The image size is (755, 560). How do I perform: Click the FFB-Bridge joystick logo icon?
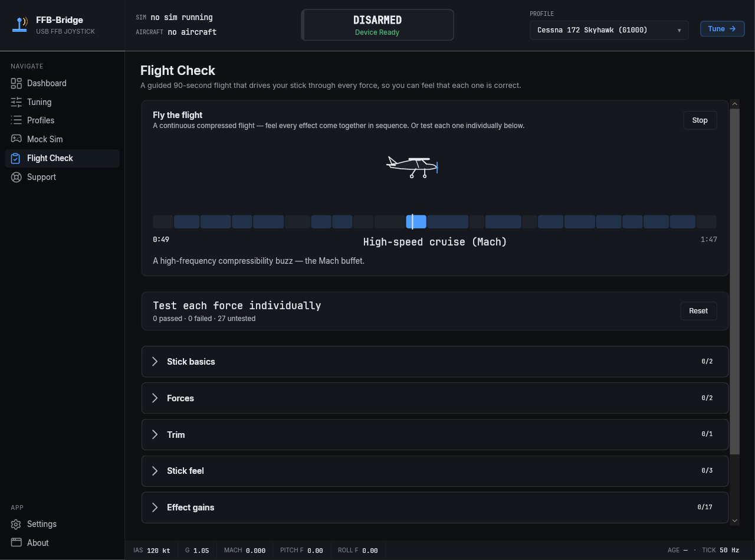tap(21, 25)
